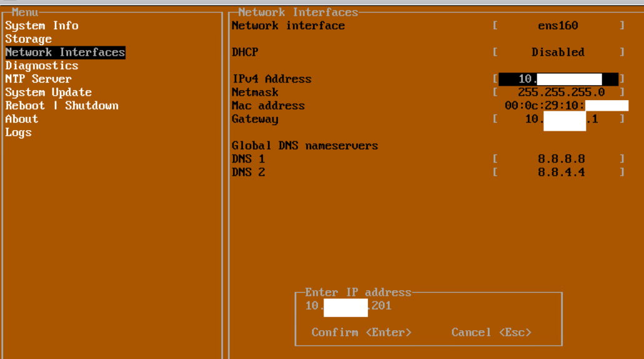Image resolution: width=644 pixels, height=359 pixels.
Task: Open the Diagnostics menu item
Action: pyautogui.click(x=42, y=66)
